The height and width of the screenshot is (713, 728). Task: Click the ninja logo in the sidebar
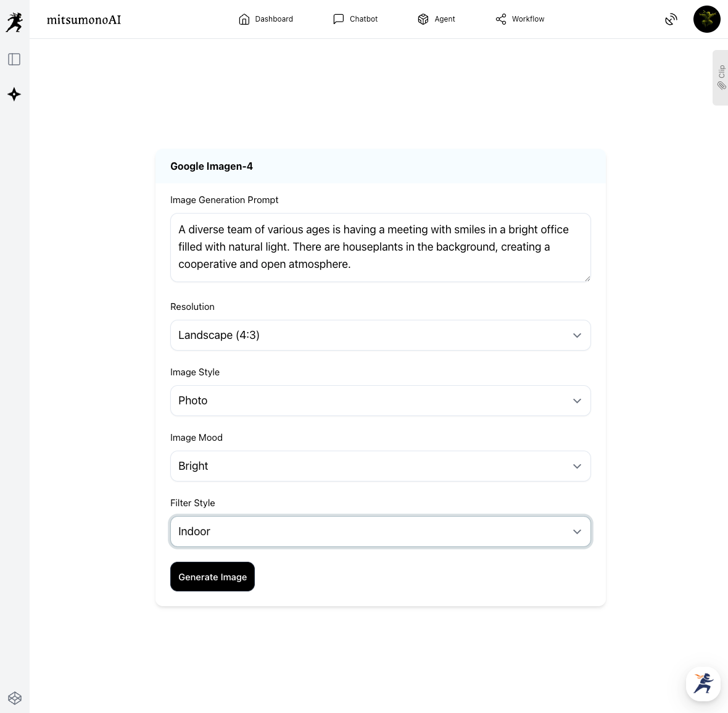pyautogui.click(x=14, y=22)
